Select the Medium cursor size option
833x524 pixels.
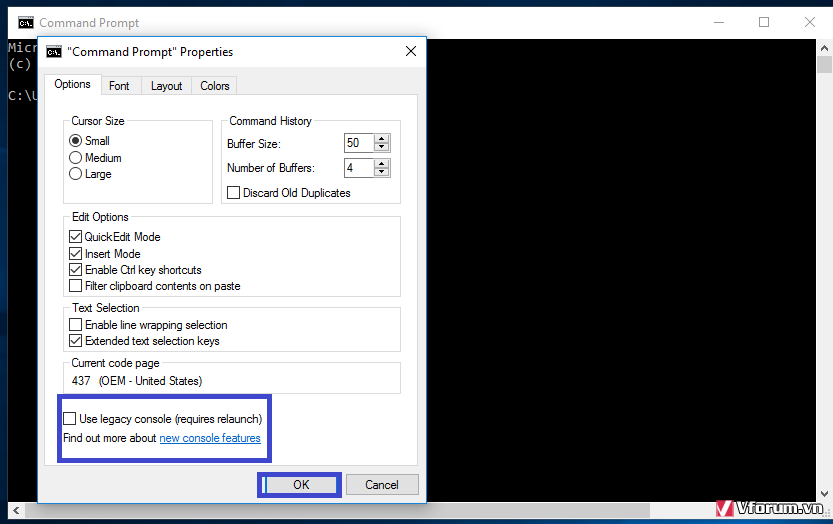pyautogui.click(x=75, y=158)
